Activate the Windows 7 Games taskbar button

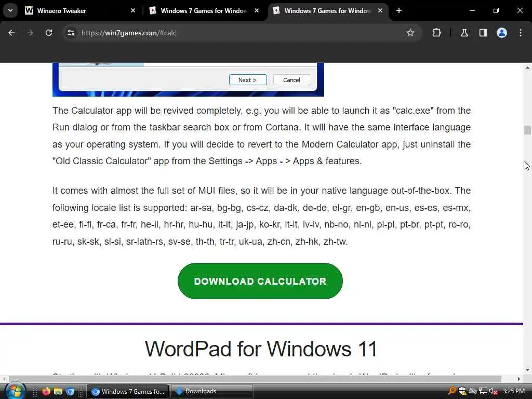tap(128, 392)
